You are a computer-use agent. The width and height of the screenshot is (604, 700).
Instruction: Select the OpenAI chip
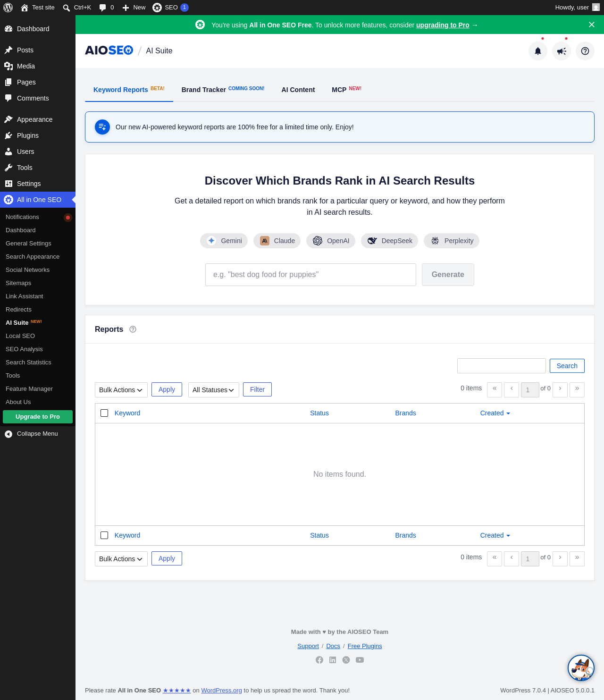(331, 241)
